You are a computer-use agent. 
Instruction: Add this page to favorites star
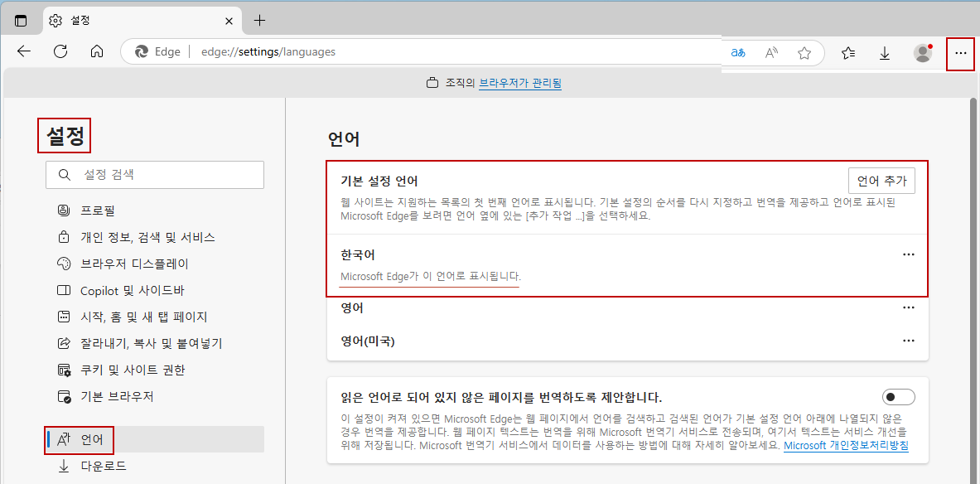tap(804, 53)
